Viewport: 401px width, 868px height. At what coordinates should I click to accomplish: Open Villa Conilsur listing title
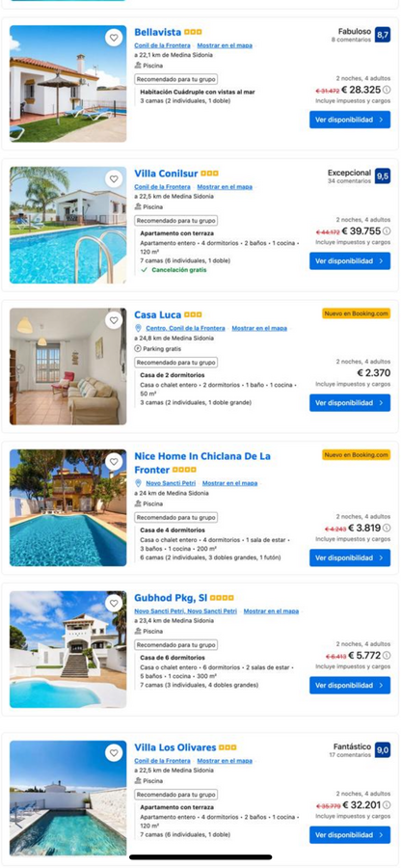tap(166, 174)
